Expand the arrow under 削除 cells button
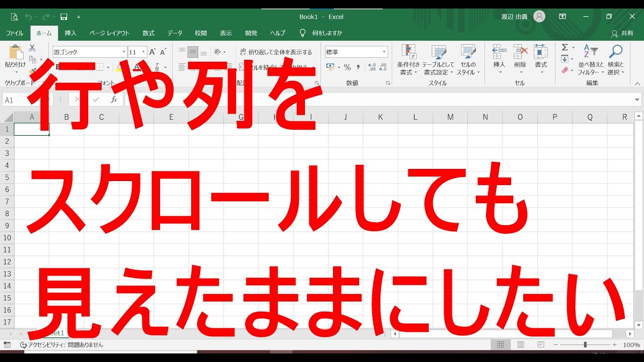This screenshot has width=644, height=362. tap(520, 72)
